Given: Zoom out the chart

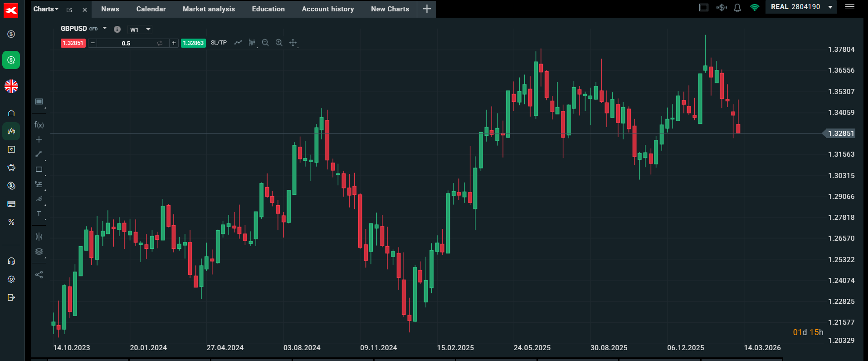Looking at the screenshot, I should (x=265, y=43).
